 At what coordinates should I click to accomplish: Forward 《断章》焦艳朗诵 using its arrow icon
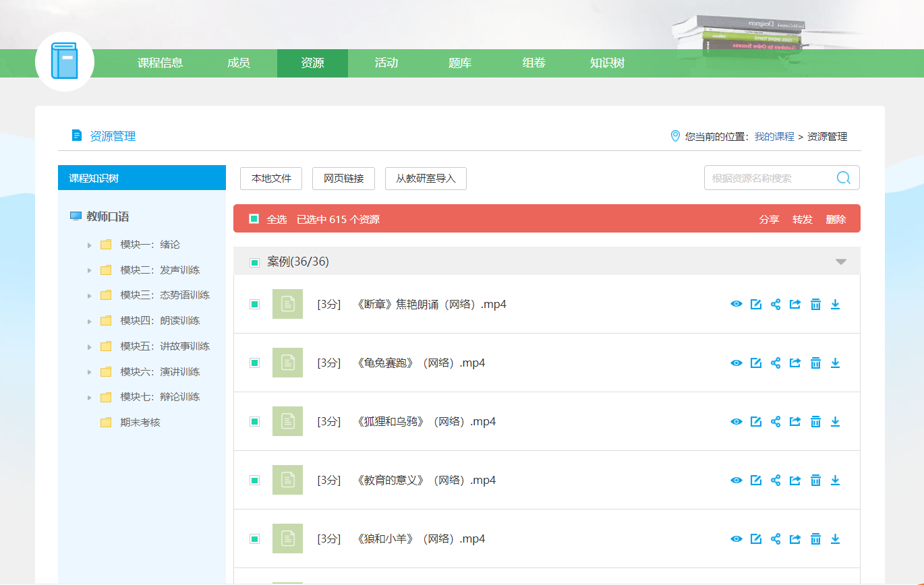click(x=795, y=304)
